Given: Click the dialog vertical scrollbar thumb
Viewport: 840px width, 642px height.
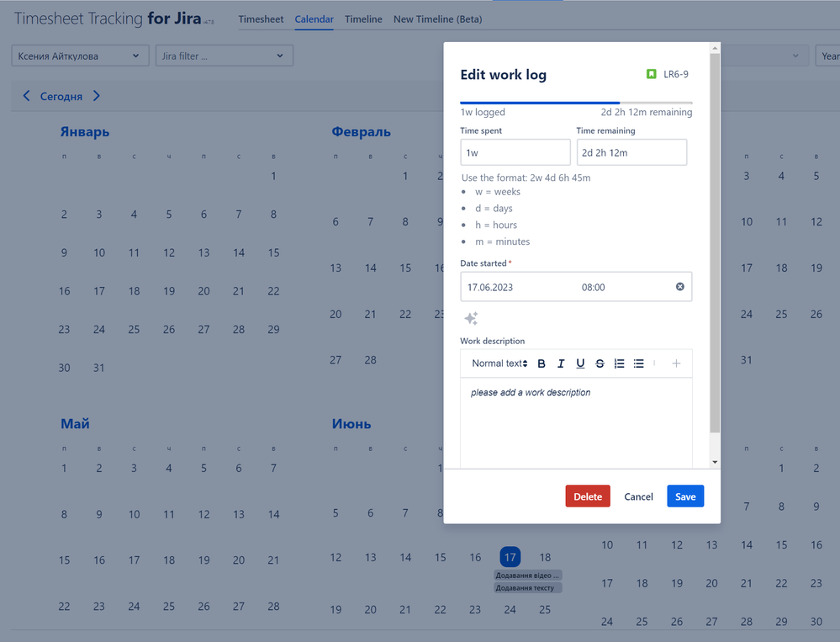Looking at the screenshot, I should click(x=715, y=242).
